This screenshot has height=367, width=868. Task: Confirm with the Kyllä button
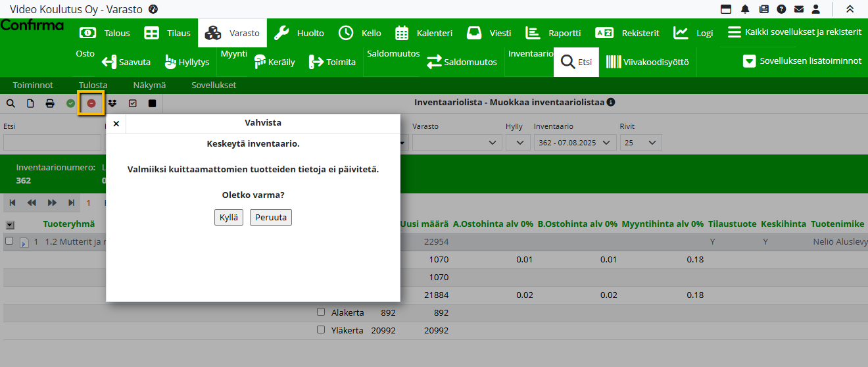point(229,218)
